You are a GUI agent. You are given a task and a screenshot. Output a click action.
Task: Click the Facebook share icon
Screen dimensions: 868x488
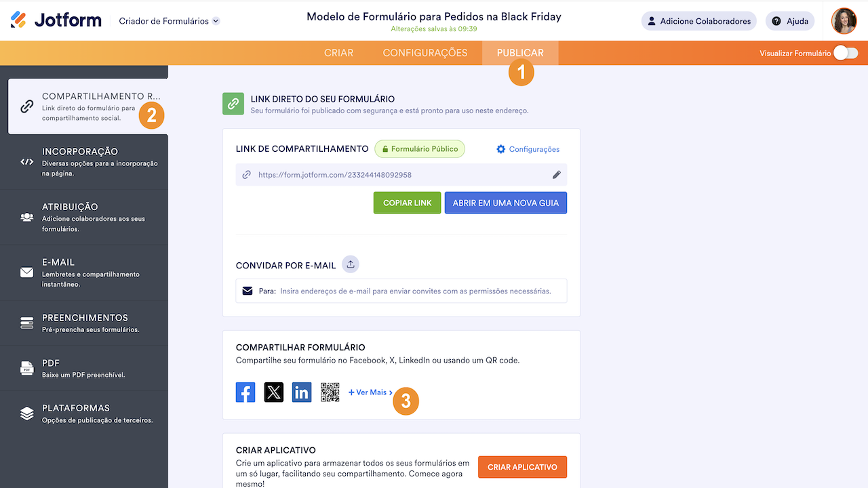point(245,392)
